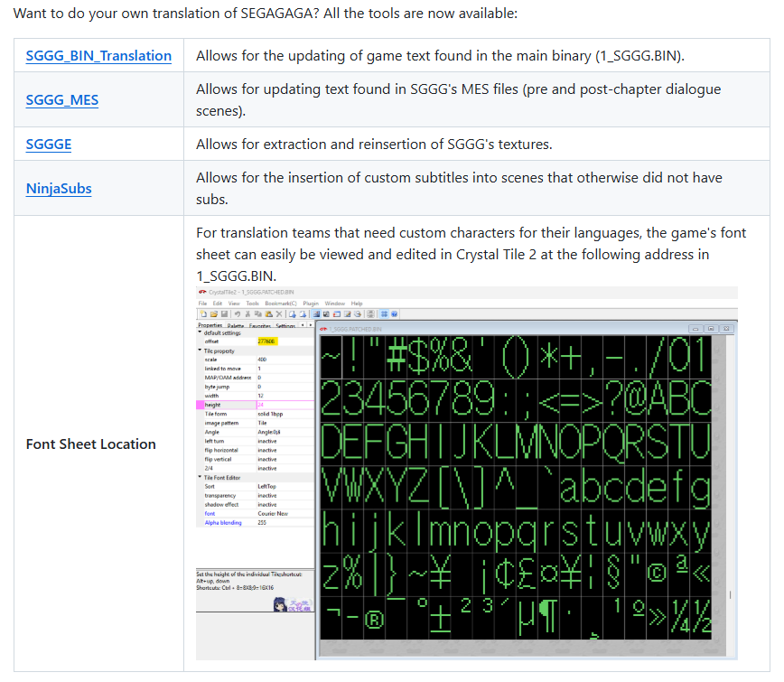This screenshot has height=682, width=784.
Task: Toggle the 'flip vertical' inactive value
Action: 267,459
